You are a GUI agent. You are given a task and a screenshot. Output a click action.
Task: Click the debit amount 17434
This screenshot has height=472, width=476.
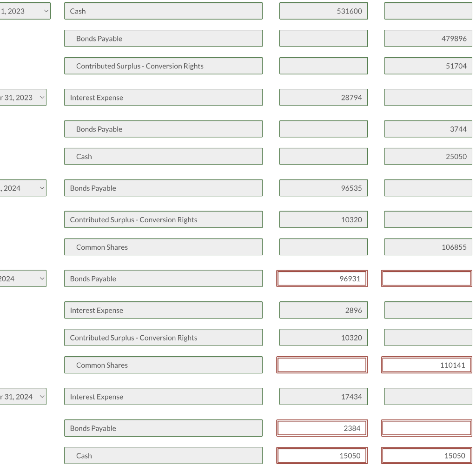[x=324, y=396]
